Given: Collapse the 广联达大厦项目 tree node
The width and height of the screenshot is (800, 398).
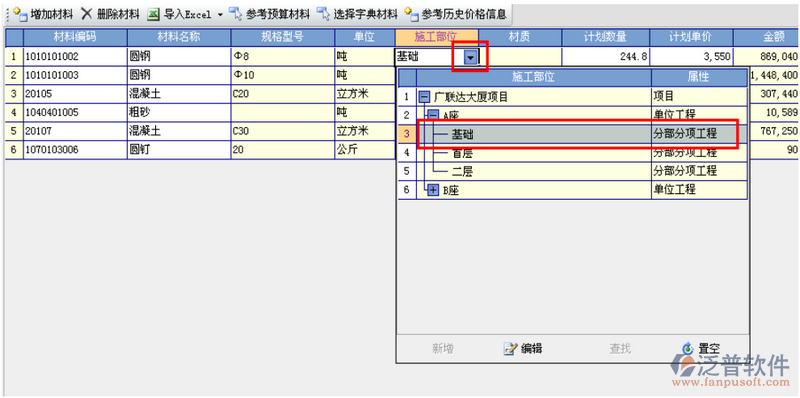Looking at the screenshot, I should pyautogui.click(x=423, y=96).
